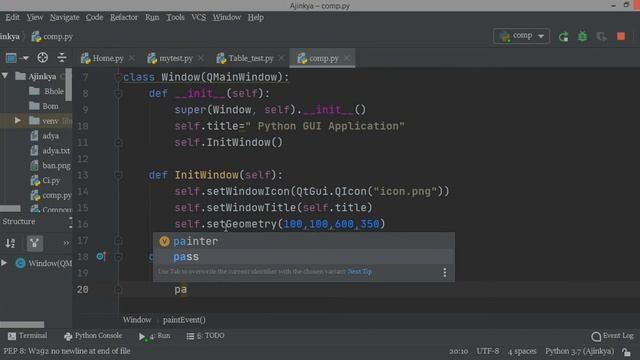Open the Navigate menu
This screenshot has height=360, width=640.
pos(64,17)
